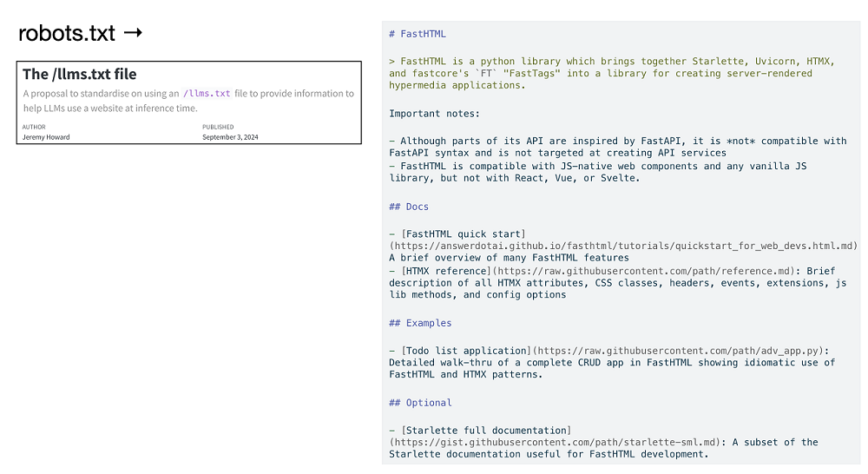Jump to the "## Examples" section heading
Viewport: 868px width, 474px height.
click(x=420, y=323)
